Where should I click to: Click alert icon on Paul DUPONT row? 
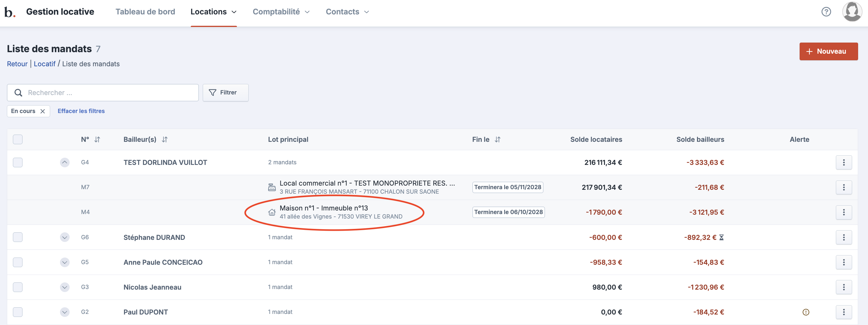point(806,312)
